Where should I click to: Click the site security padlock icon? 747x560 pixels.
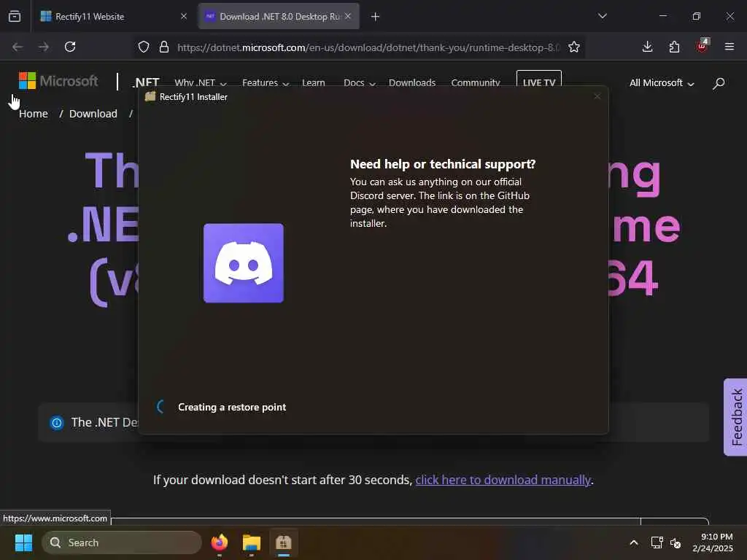(x=164, y=47)
